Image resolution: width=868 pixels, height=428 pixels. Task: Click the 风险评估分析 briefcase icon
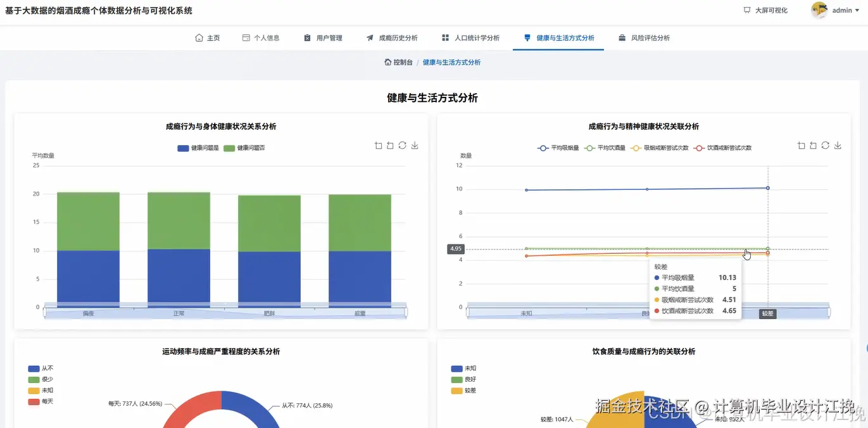622,38
